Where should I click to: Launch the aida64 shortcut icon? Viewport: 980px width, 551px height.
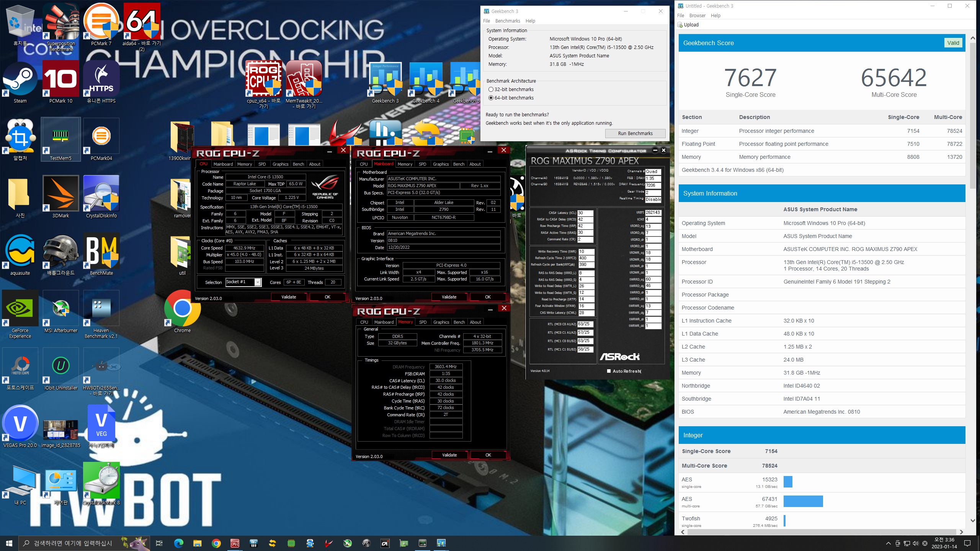coord(142,27)
